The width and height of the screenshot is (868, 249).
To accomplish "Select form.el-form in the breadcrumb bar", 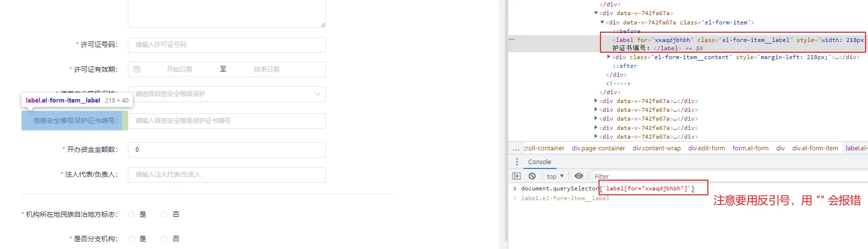I will [x=750, y=148].
